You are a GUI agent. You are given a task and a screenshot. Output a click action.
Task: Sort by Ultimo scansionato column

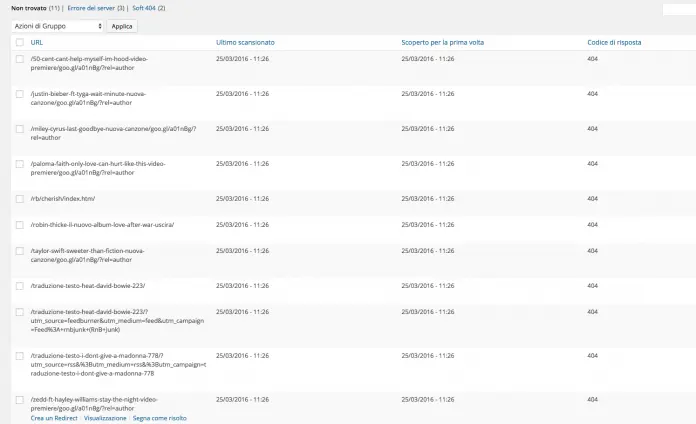245,43
